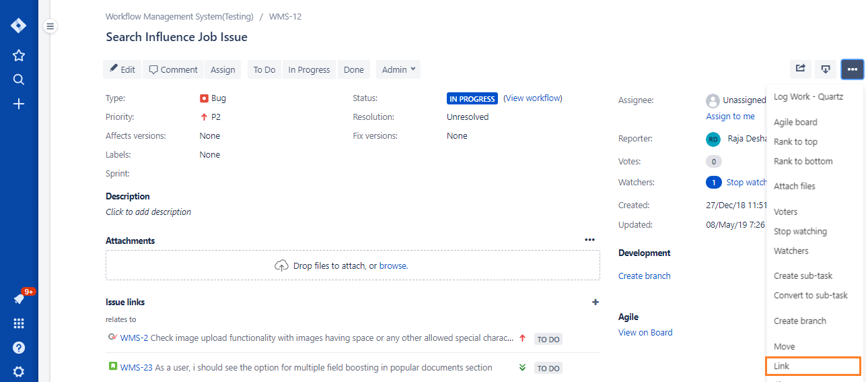Open the help question mark icon
This screenshot has height=382, width=868.
click(19, 348)
